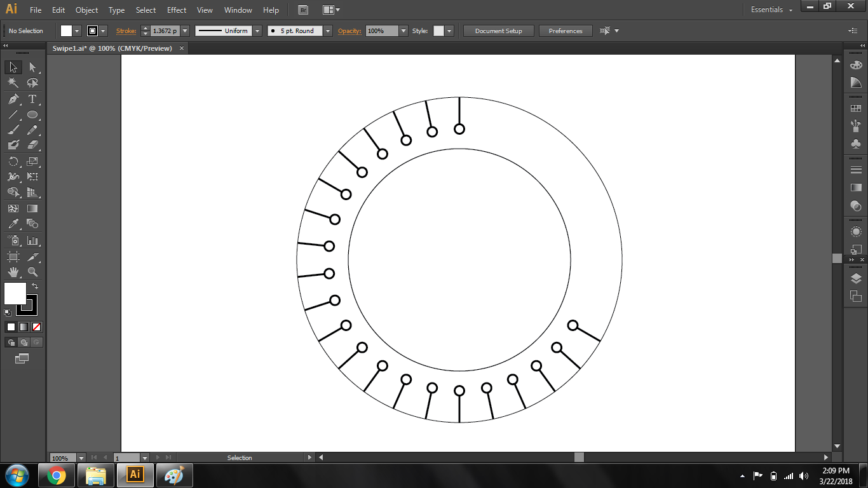Select the Direct Selection tool
This screenshot has height=488, width=868.
coord(32,67)
